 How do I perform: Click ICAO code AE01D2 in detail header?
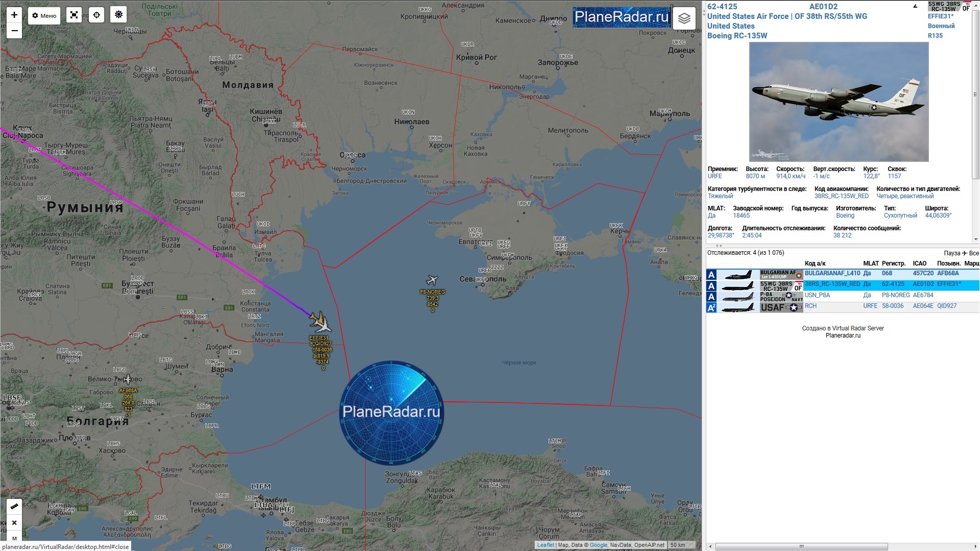[823, 7]
